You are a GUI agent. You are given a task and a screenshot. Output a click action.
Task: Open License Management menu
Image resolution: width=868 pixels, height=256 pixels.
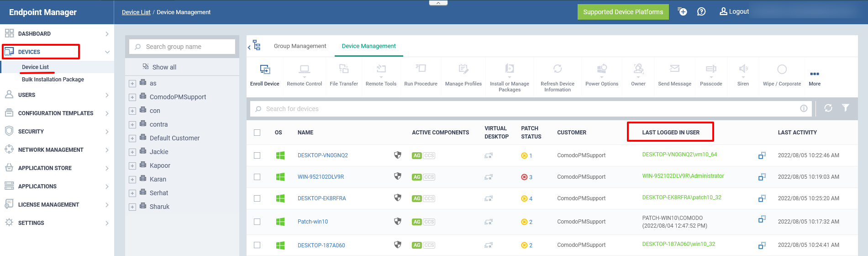(57, 205)
